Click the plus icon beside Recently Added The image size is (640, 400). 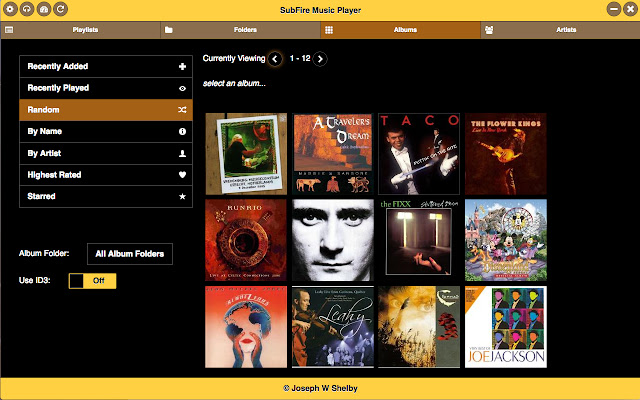pos(182,67)
